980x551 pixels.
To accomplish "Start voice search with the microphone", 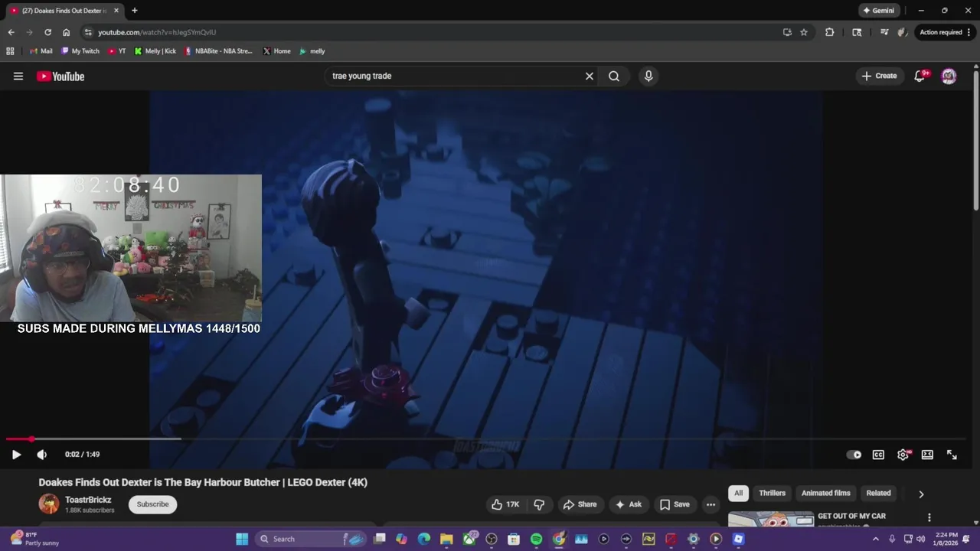I will pyautogui.click(x=648, y=76).
